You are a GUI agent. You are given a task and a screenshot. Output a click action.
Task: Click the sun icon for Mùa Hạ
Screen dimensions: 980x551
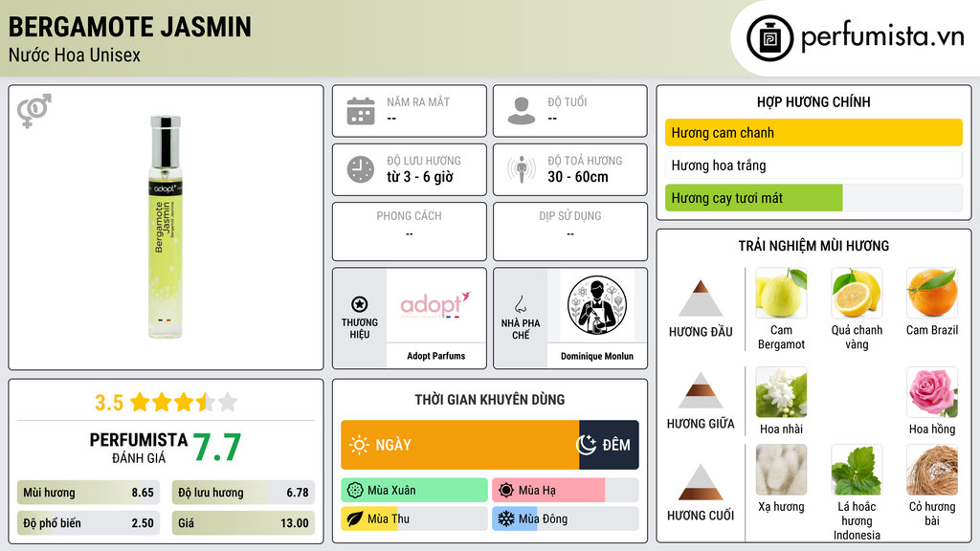(x=506, y=491)
